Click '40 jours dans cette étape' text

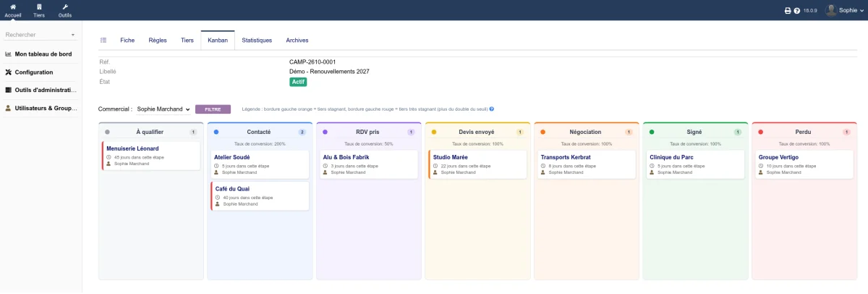247,198
